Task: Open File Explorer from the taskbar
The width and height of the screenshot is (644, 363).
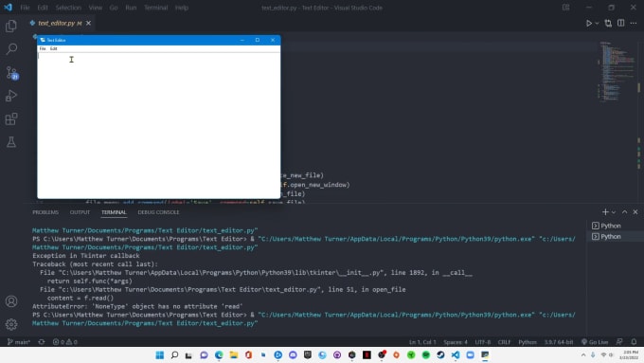Action: (234, 354)
